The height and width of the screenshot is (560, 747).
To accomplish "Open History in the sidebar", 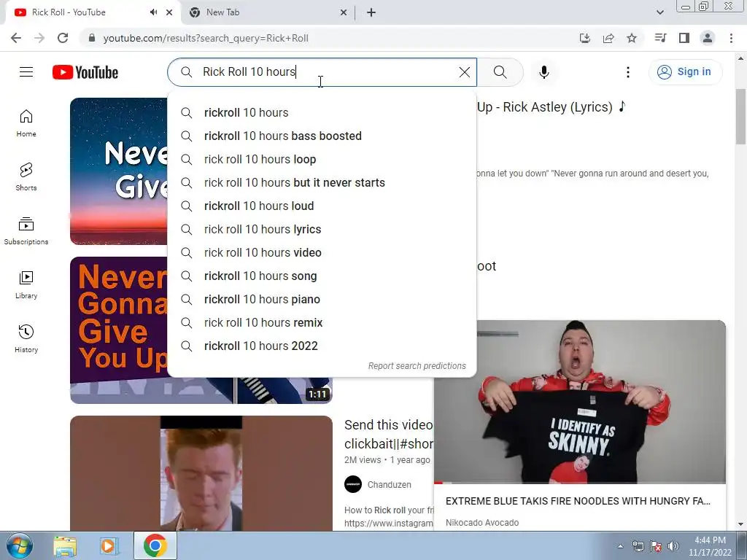I will click(26, 338).
